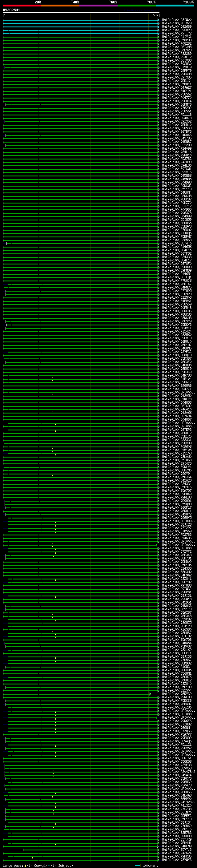Screen dimensions: 197x868
Task: Select the UniRef100_P20478-2 label
Action: point(179,772)
